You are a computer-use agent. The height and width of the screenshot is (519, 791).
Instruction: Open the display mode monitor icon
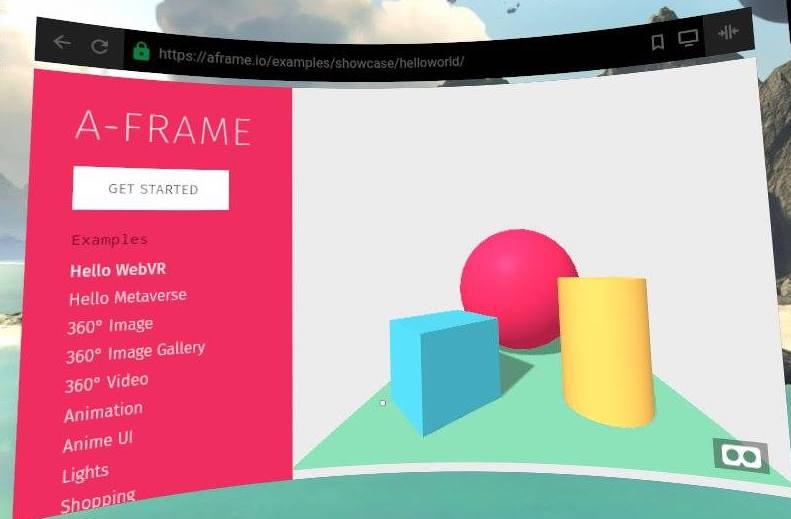pyautogui.click(x=688, y=38)
